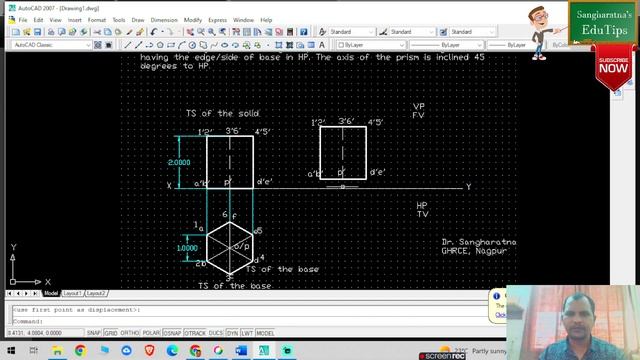Viewport: 640px width, 360px height.
Task: Click the Text Style manager icon
Action: (x=322, y=32)
